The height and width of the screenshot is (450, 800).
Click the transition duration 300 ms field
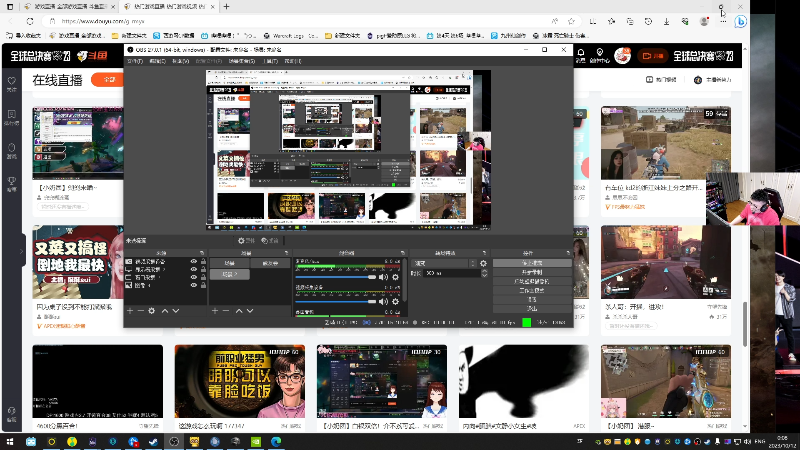[x=452, y=273]
